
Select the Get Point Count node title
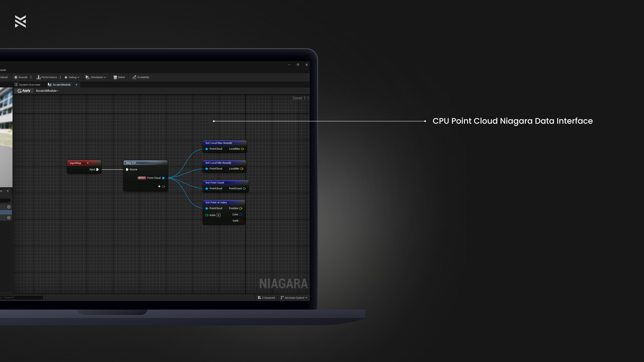click(x=215, y=183)
